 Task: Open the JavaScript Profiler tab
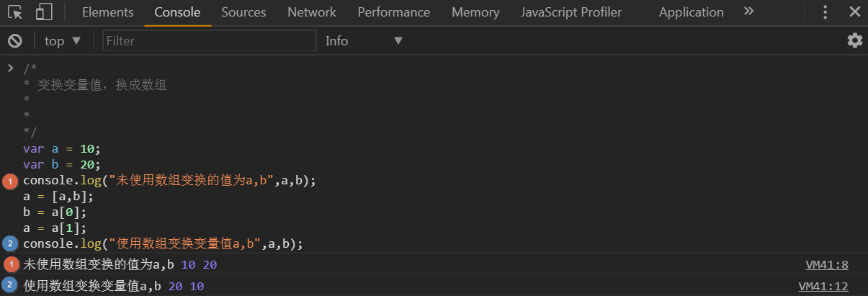[571, 12]
